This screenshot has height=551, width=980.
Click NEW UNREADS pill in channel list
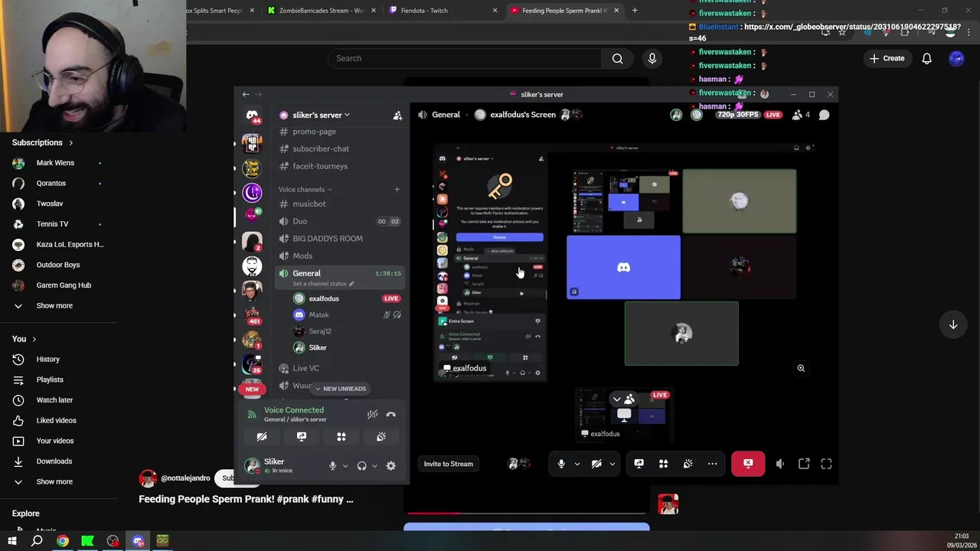340,389
